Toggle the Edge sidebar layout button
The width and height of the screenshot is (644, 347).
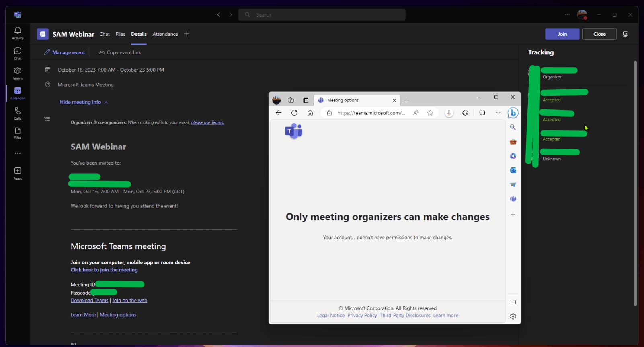(x=513, y=302)
